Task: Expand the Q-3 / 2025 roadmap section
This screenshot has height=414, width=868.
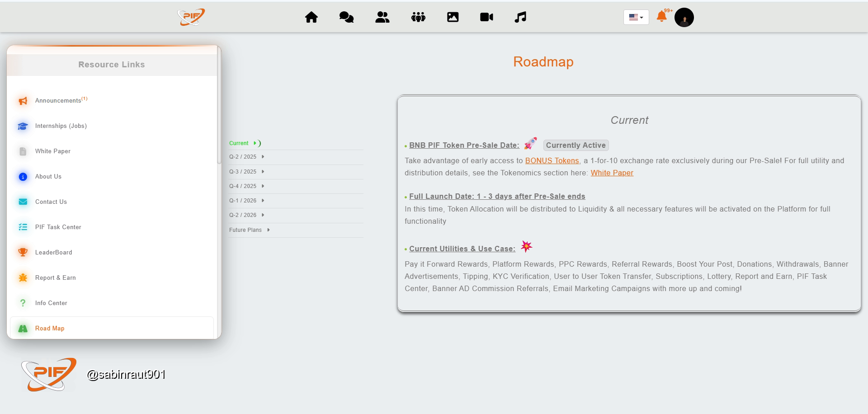Action: pos(296,172)
